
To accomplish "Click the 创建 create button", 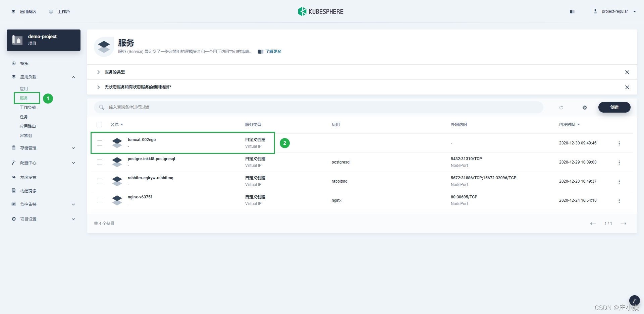I will point(614,107).
